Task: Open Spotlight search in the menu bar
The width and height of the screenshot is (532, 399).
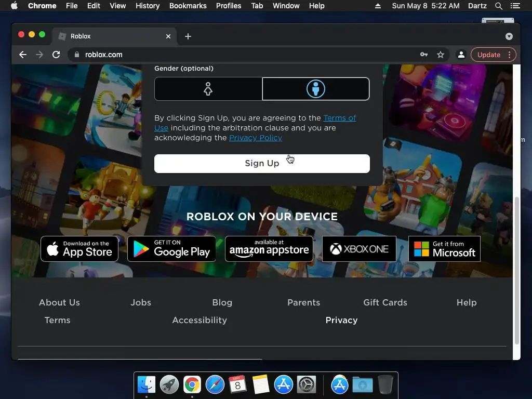Action: click(x=498, y=6)
